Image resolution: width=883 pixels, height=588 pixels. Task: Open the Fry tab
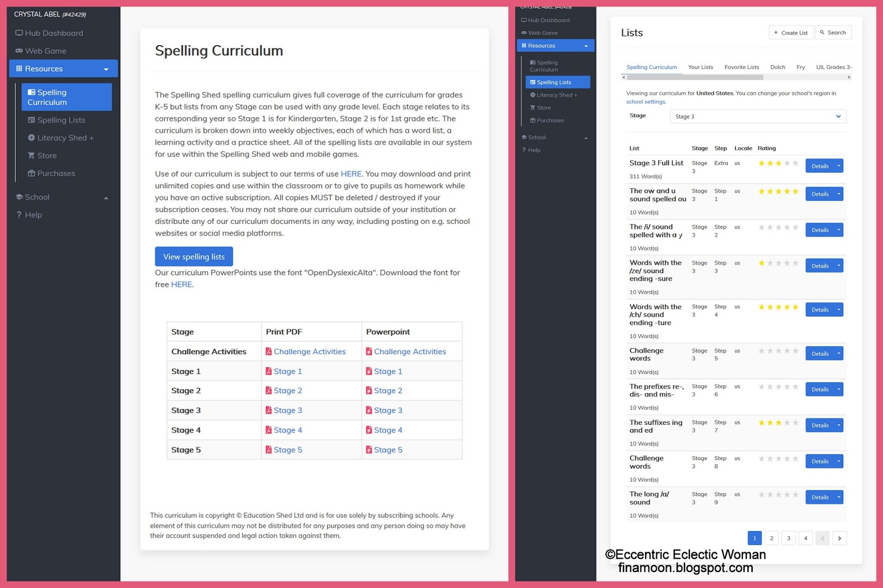(801, 67)
